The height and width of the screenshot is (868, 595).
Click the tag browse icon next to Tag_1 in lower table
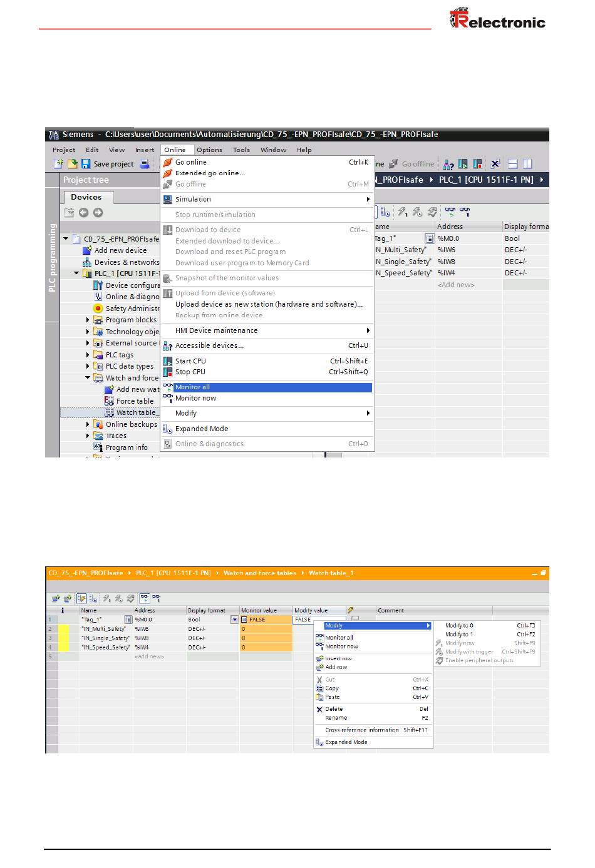coord(128,620)
